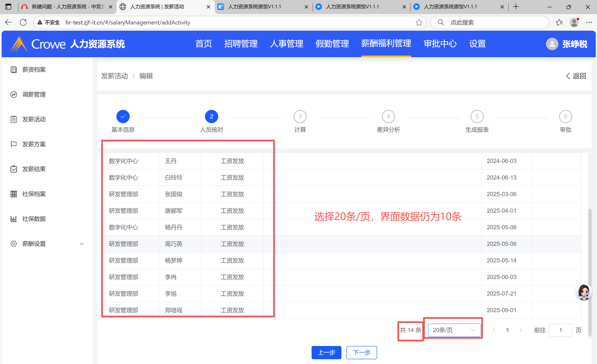Screen dimensions: 597x364
Task: Click the 下一步 button
Action: point(362,352)
